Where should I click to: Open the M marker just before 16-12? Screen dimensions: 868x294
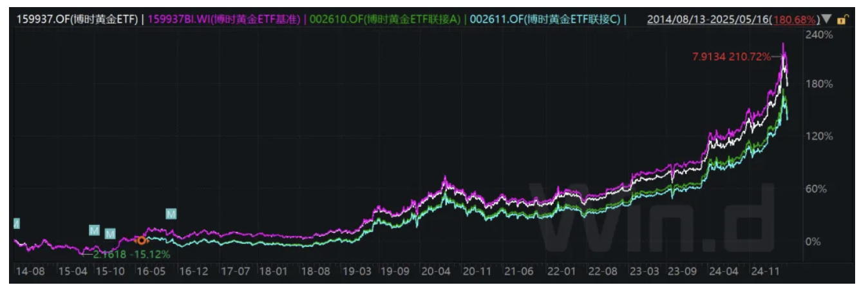click(171, 214)
